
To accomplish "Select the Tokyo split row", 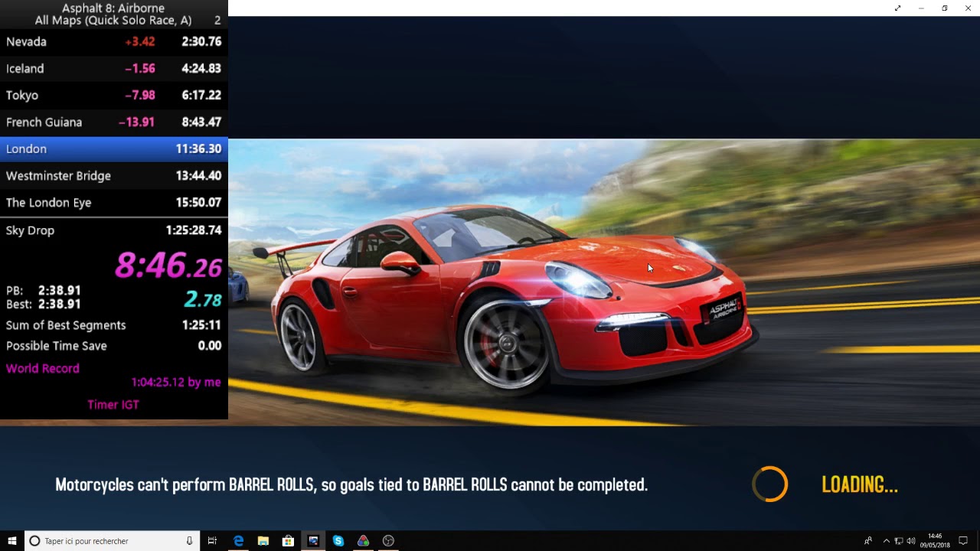I will tap(114, 96).
